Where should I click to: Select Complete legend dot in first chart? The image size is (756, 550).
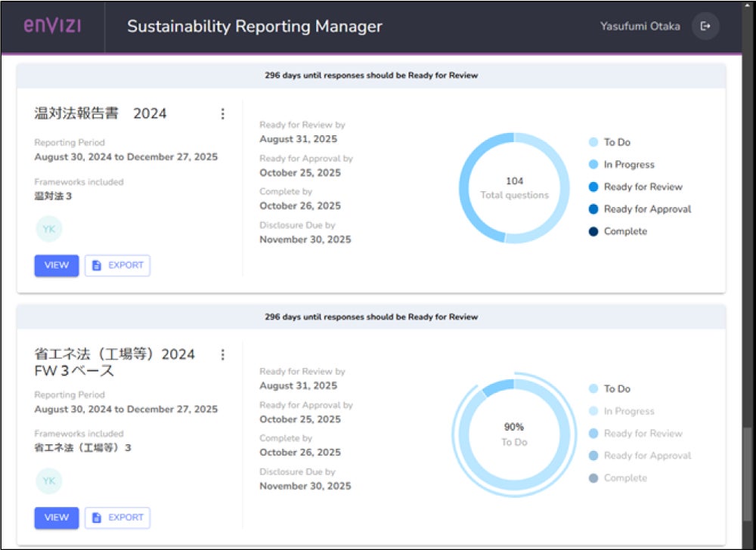coord(593,231)
